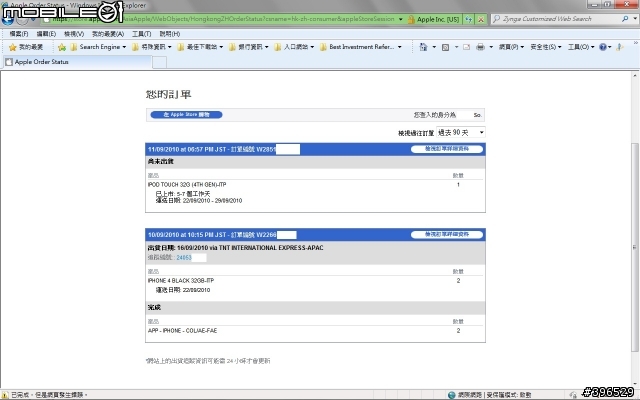Open the address bar history dropdown arrow
The width and height of the screenshot is (640, 400).
coord(401,19)
